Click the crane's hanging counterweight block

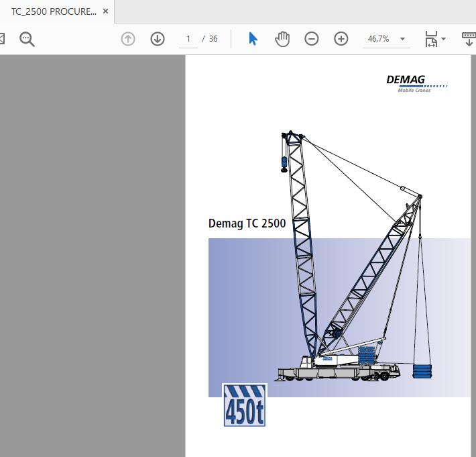click(x=420, y=372)
